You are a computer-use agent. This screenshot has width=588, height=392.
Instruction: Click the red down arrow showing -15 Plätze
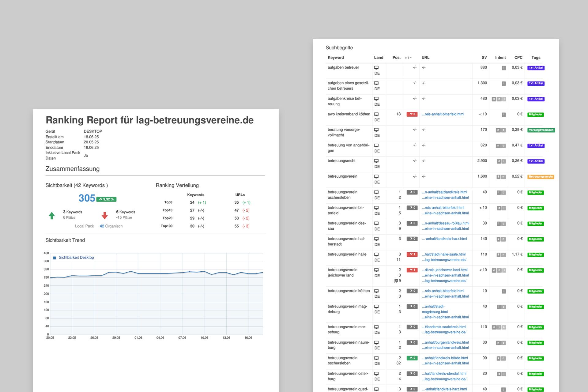[x=104, y=215]
